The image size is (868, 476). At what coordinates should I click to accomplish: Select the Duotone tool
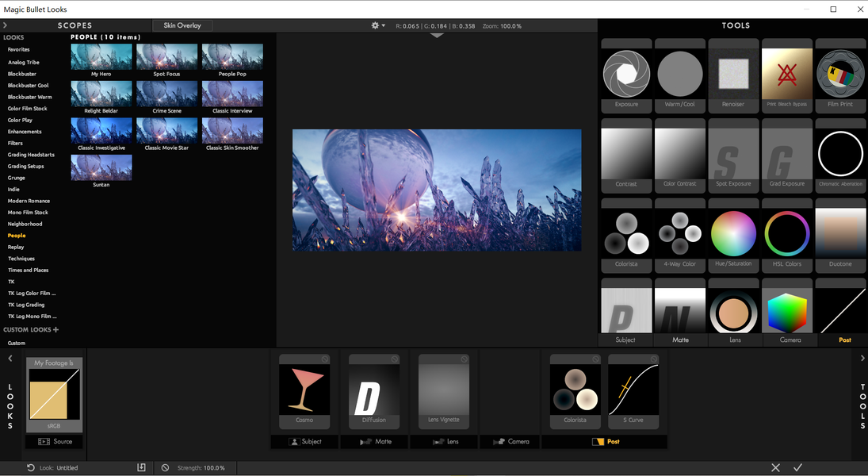click(x=840, y=236)
